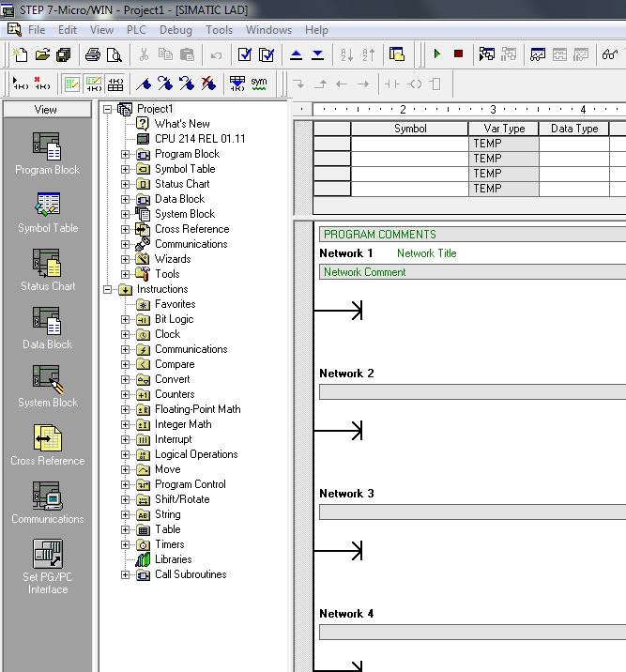The height and width of the screenshot is (672, 626).
Task: Select CPU 214 REL 01.11 in tree
Action: point(200,139)
